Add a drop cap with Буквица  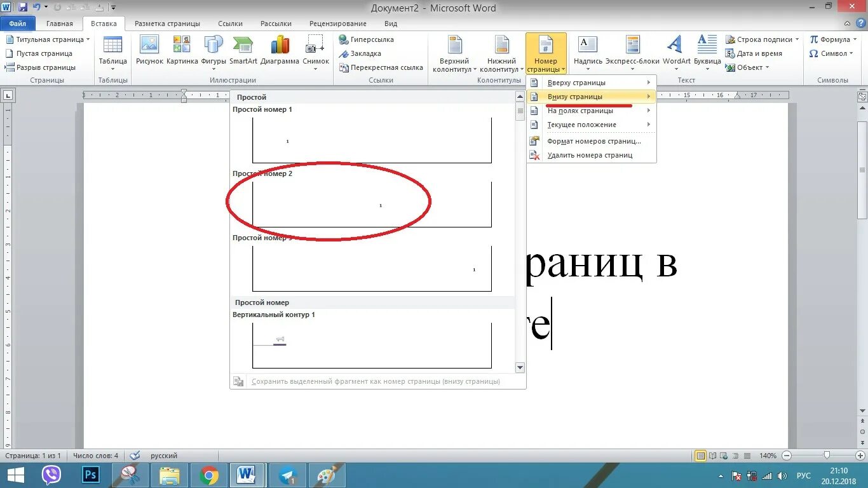[707, 53]
